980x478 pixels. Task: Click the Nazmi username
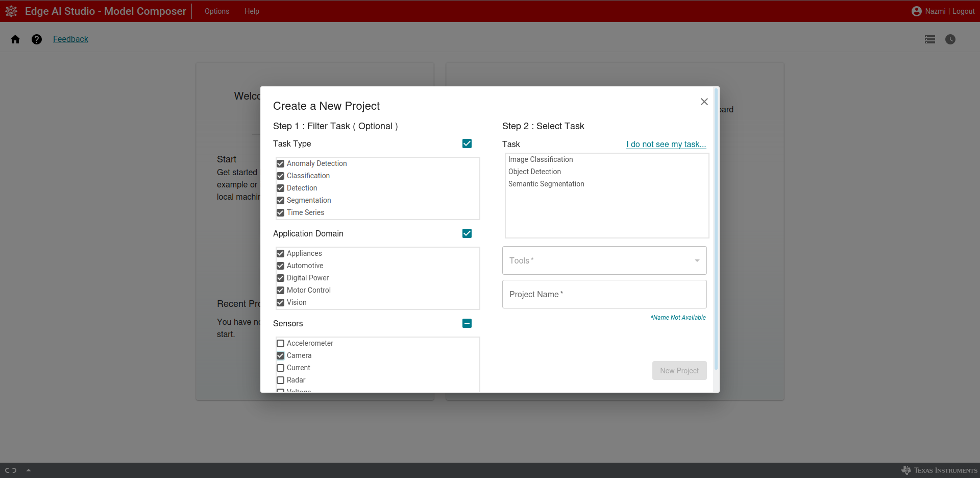coord(935,11)
